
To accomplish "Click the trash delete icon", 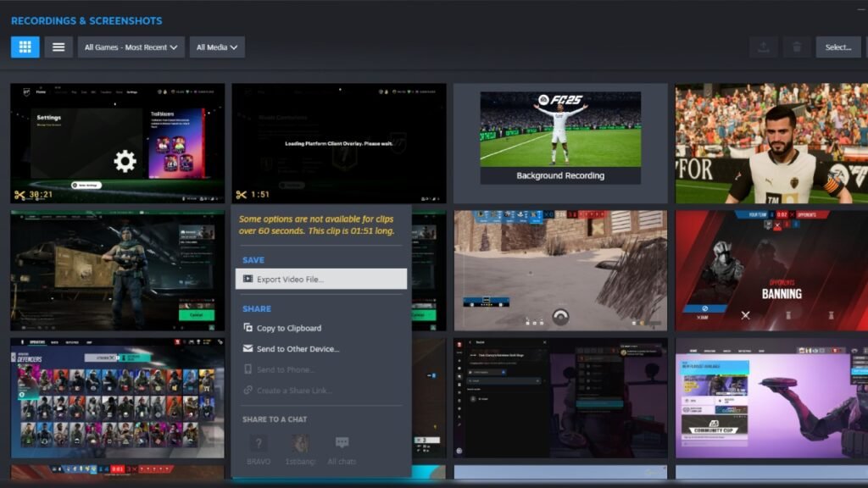I will click(796, 47).
